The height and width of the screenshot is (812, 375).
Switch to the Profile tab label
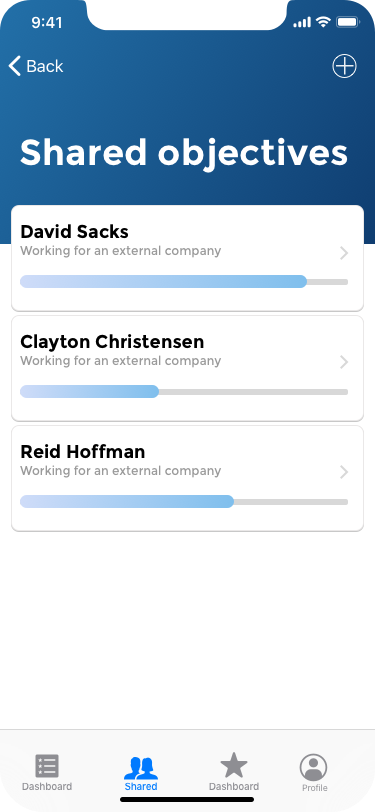pyautogui.click(x=314, y=788)
